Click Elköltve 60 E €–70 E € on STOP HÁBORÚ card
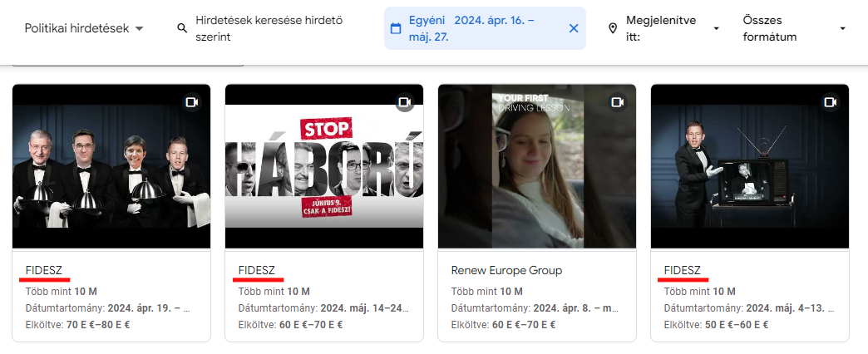This screenshot has width=868, height=354. coord(291,325)
